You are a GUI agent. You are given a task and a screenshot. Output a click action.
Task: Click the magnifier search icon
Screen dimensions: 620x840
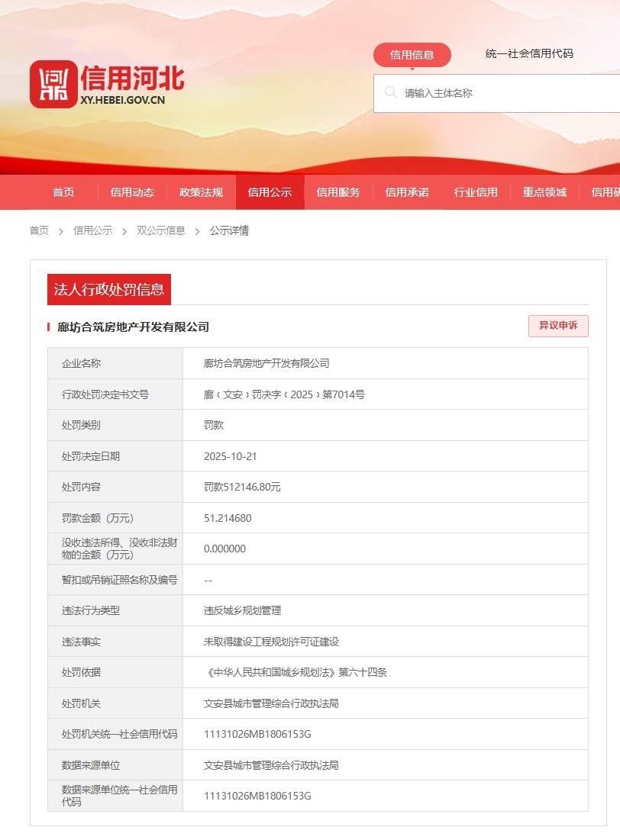click(x=390, y=93)
